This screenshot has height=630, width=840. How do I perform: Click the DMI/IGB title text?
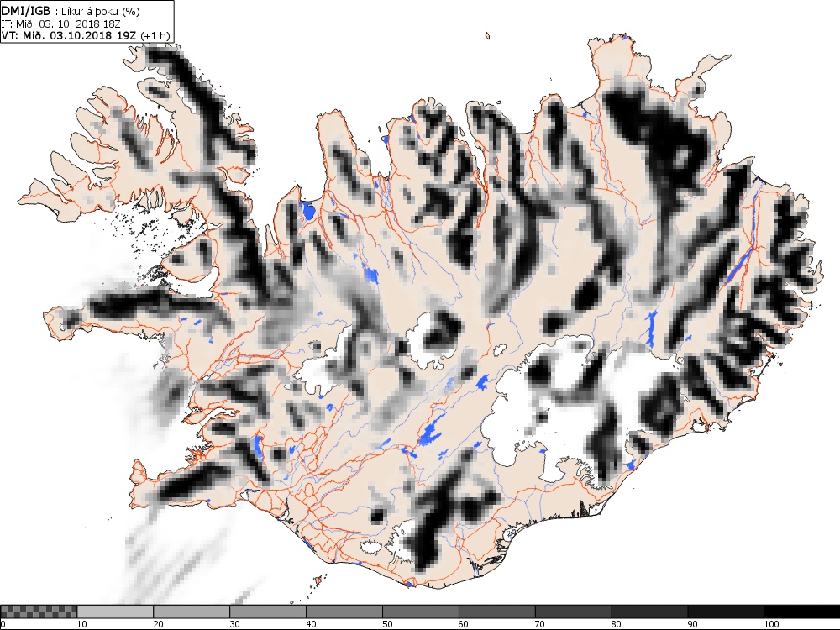point(26,10)
